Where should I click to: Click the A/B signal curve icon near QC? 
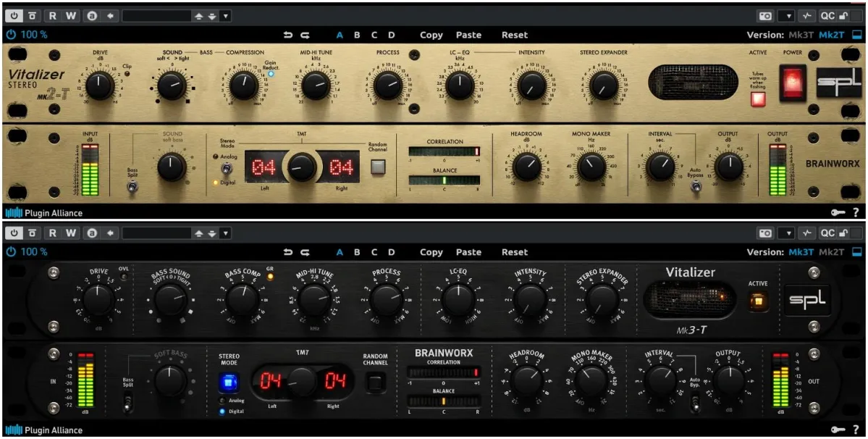click(806, 14)
